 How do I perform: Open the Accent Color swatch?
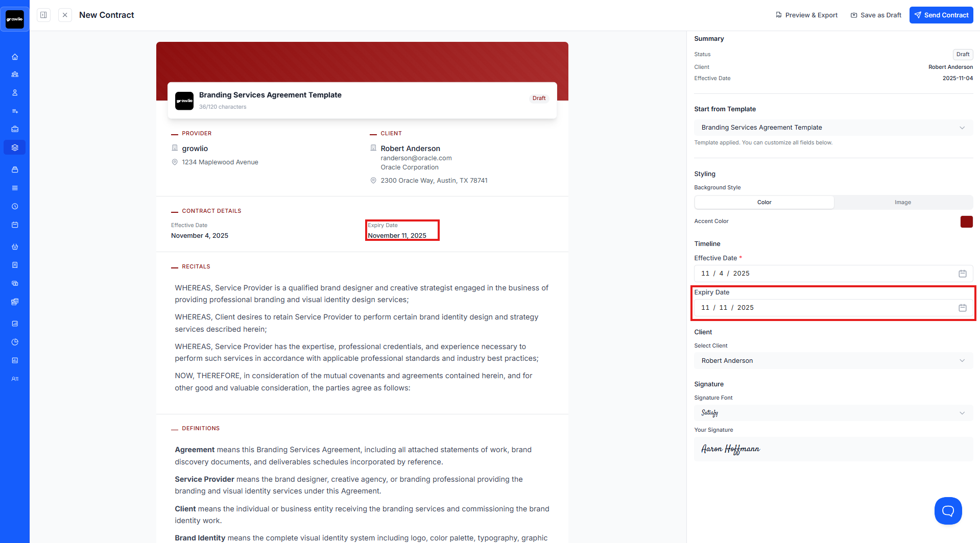(966, 221)
